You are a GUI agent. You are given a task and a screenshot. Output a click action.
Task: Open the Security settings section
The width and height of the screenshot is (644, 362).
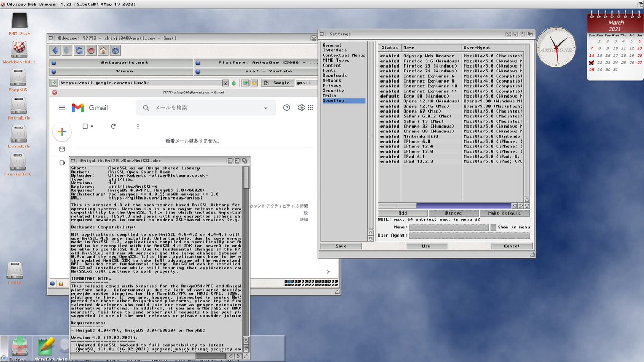coord(333,91)
